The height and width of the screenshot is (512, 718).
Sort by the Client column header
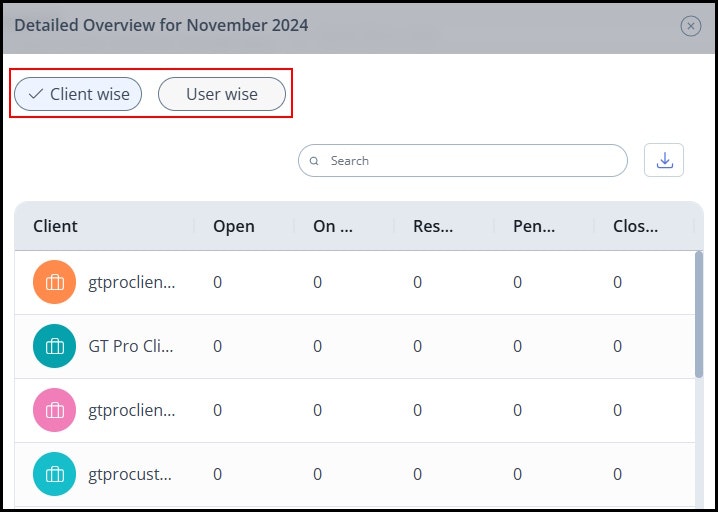click(55, 226)
